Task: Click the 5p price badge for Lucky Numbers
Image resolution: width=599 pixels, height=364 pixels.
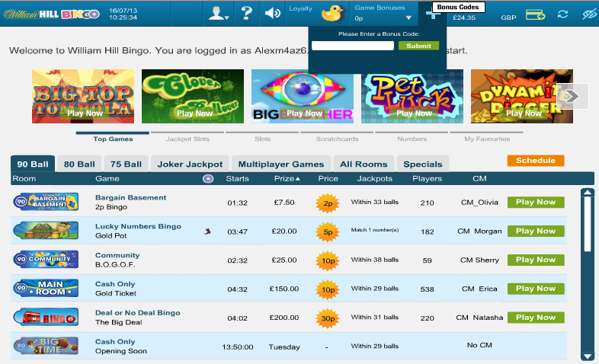Action: point(328,231)
